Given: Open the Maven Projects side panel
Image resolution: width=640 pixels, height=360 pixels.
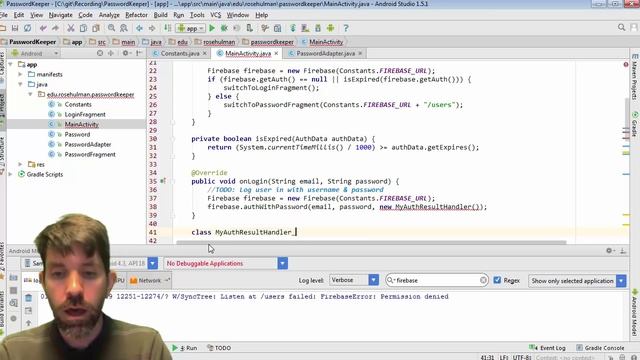Looking at the screenshot, I should click(x=635, y=78).
